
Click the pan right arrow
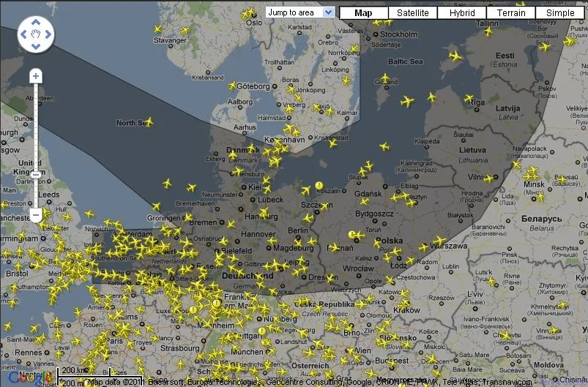point(47,34)
